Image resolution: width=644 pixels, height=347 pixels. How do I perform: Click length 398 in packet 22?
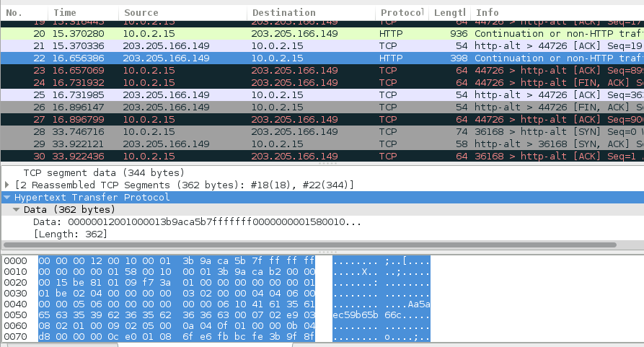(x=459, y=58)
